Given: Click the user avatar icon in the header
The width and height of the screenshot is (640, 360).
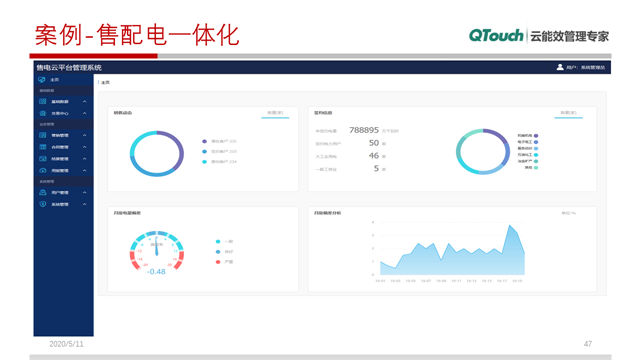Looking at the screenshot, I should pos(560,67).
